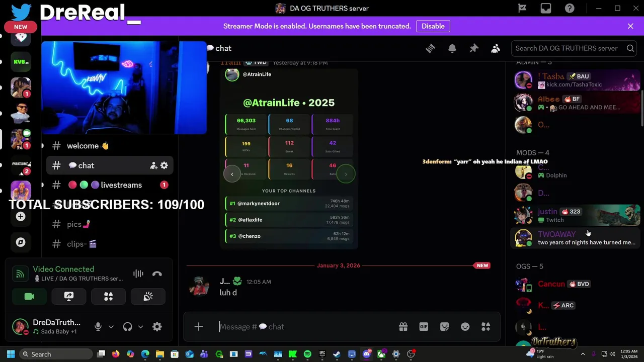Disconnect from voice with phone icon
Image resolution: width=644 pixels, height=362 pixels.
tap(157, 274)
